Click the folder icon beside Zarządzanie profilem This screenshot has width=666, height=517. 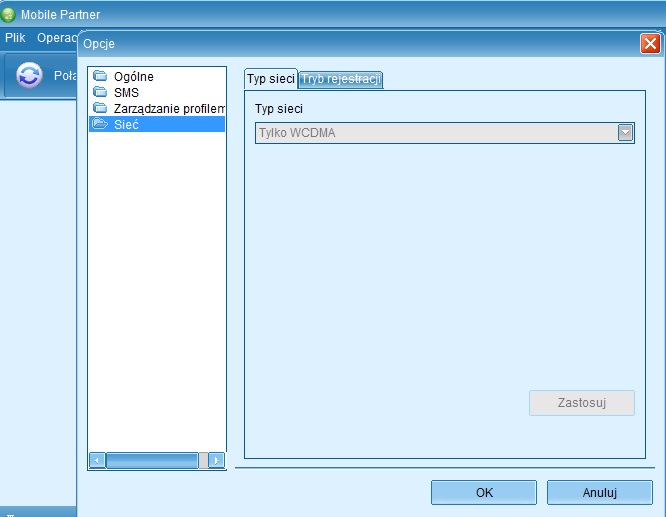pyautogui.click(x=99, y=108)
